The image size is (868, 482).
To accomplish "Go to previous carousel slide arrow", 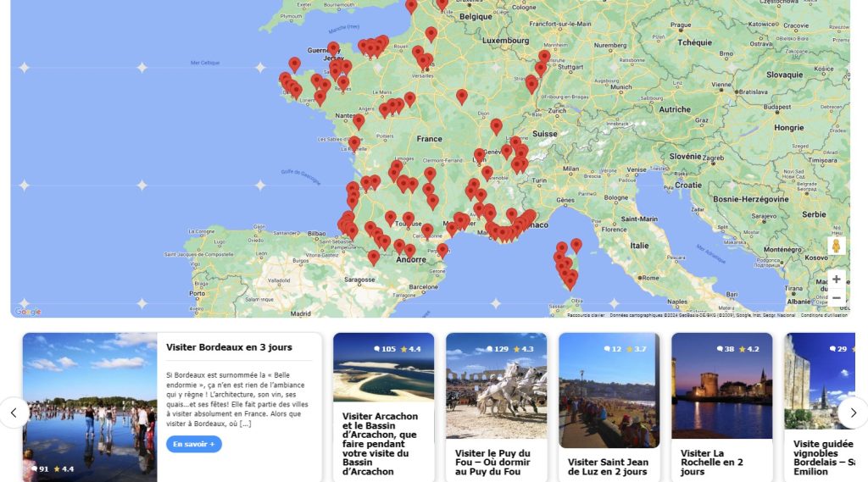I will point(14,413).
